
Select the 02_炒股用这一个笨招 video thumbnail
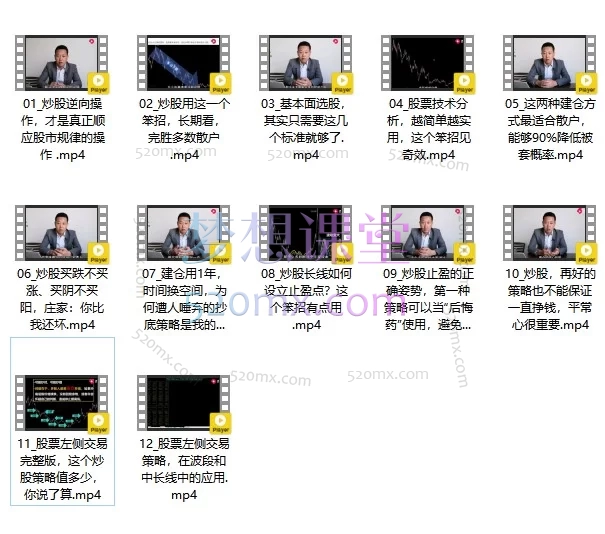tap(183, 63)
